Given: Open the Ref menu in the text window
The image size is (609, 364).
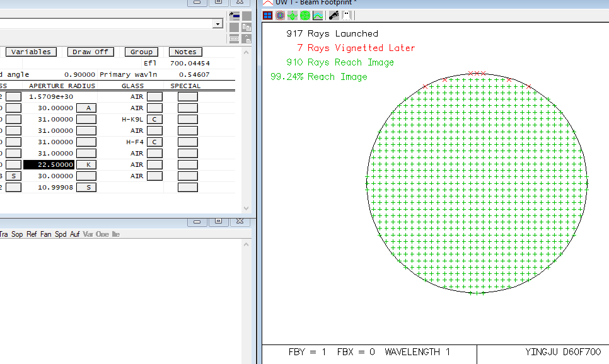Looking at the screenshot, I should [x=32, y=234].
